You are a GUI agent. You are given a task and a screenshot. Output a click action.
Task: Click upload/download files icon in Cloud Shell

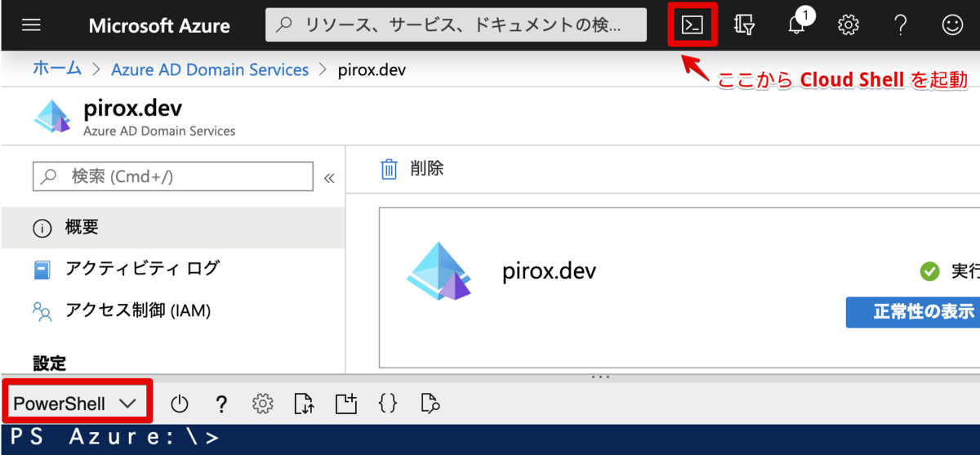pyautogui.click(x=304, y=403)
